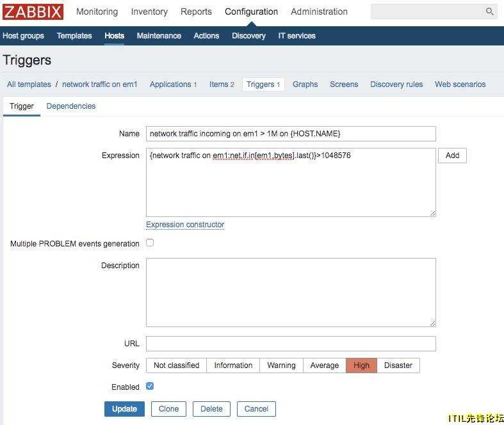Go to Templates section

(74, 36)
